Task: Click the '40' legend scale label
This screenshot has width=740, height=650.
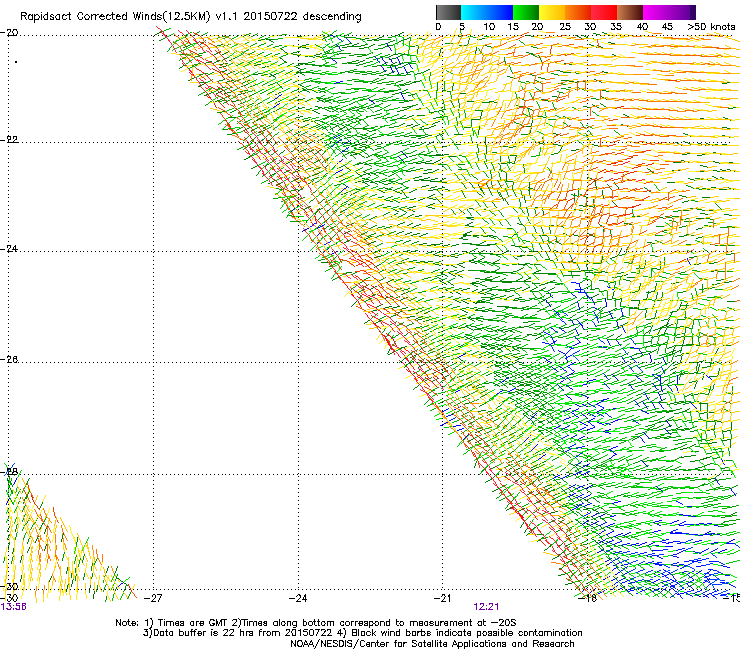Action: [x=642, y=27]
